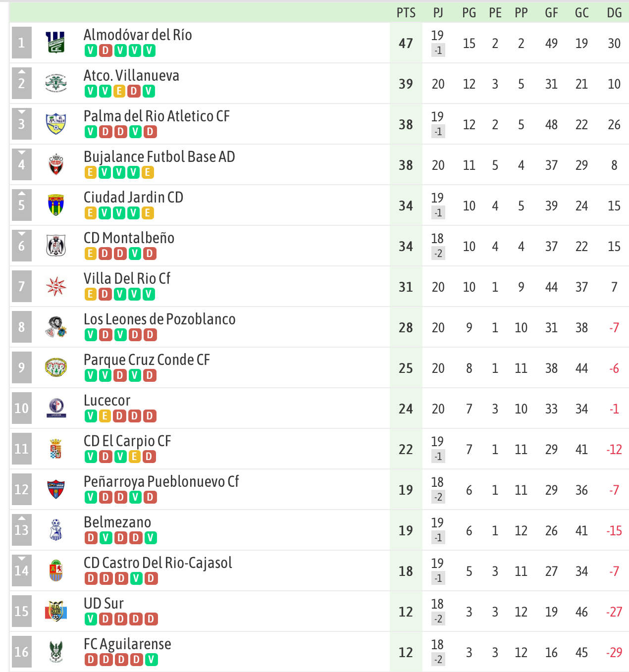This screenshot has height=672, width=629.
Task: Open the Palma del Rio Atletico CF crest
Action: tap(55, 124)
